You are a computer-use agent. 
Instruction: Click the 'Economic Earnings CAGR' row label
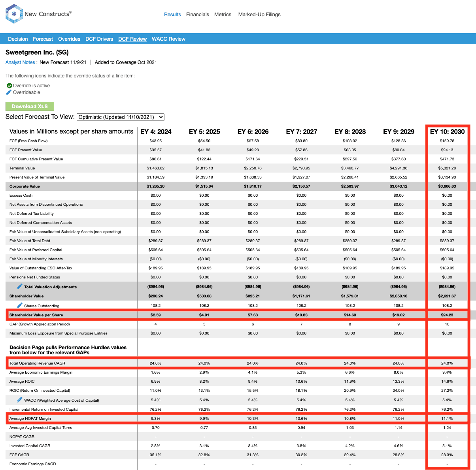33,464
